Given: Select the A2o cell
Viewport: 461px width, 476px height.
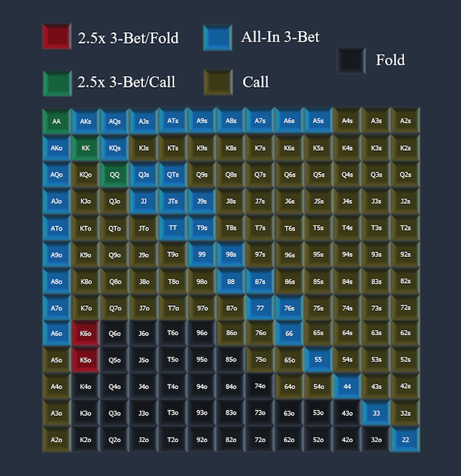Looking at the screenshot, I should point(57,440).
